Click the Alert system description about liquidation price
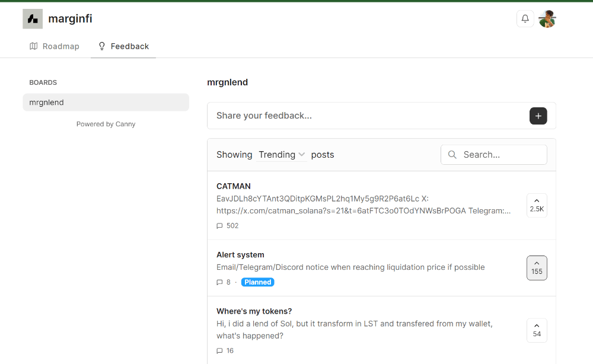This screenshot has height=364, width=593. 350,267
